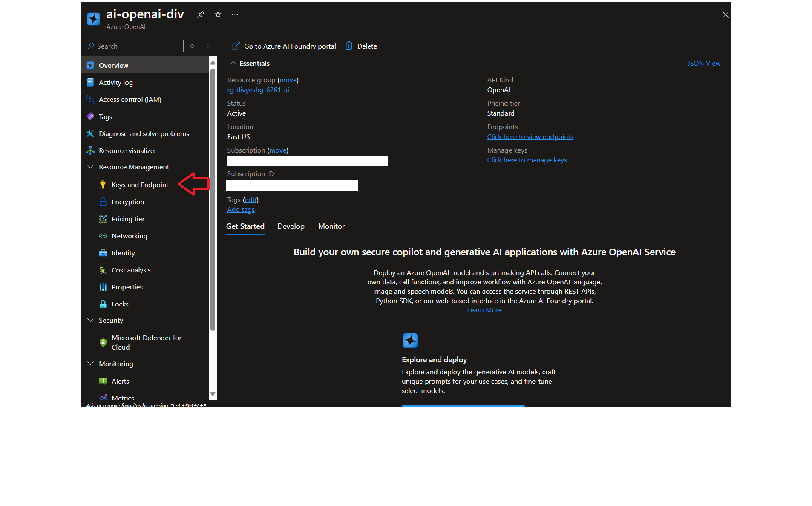Click the Keys and Endpoint key icon
The image size is (812, 506).
(103, 185)
